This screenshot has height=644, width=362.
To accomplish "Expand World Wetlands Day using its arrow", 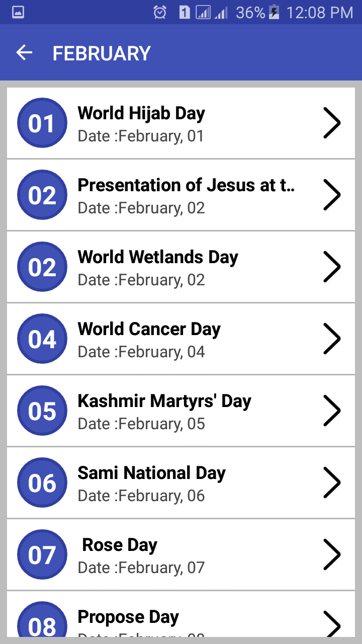I will pyautogui.click(x=332, y=267).
